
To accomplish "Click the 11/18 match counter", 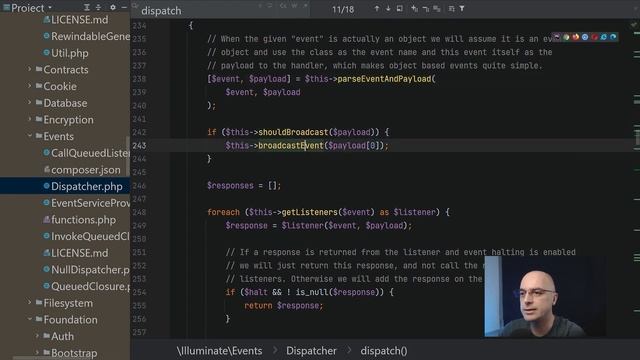I will (x=343, y=9).
